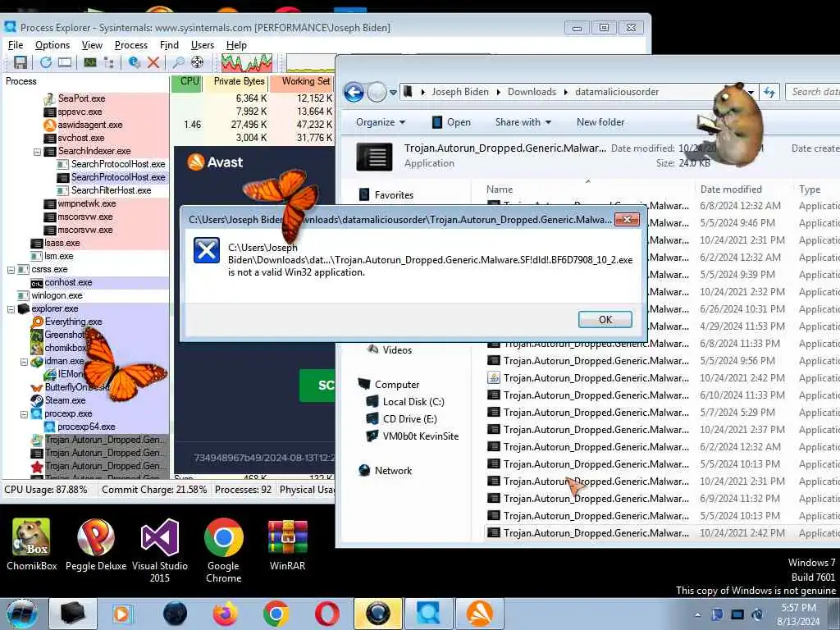Click the Downloads breadcrumb segment
The width and height of the screenshot is (840, 630).
coord(532,92)
